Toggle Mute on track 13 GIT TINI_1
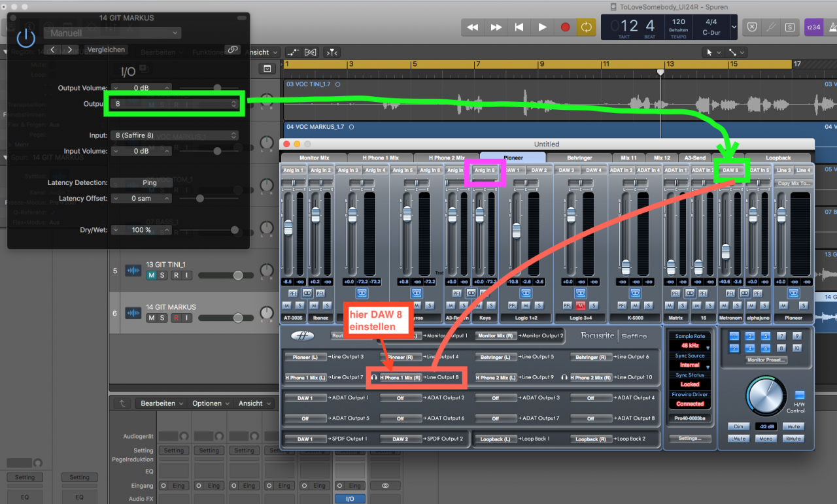The height and width of the screenshot is (504, 837). point(152,275)
